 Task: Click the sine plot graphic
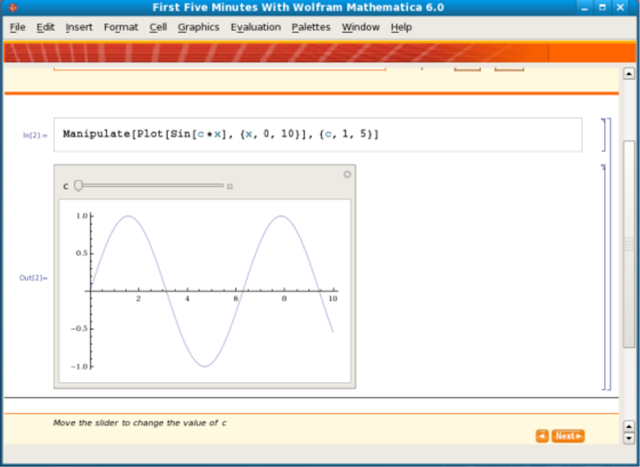pyautogui.click(x=205, y=291)
